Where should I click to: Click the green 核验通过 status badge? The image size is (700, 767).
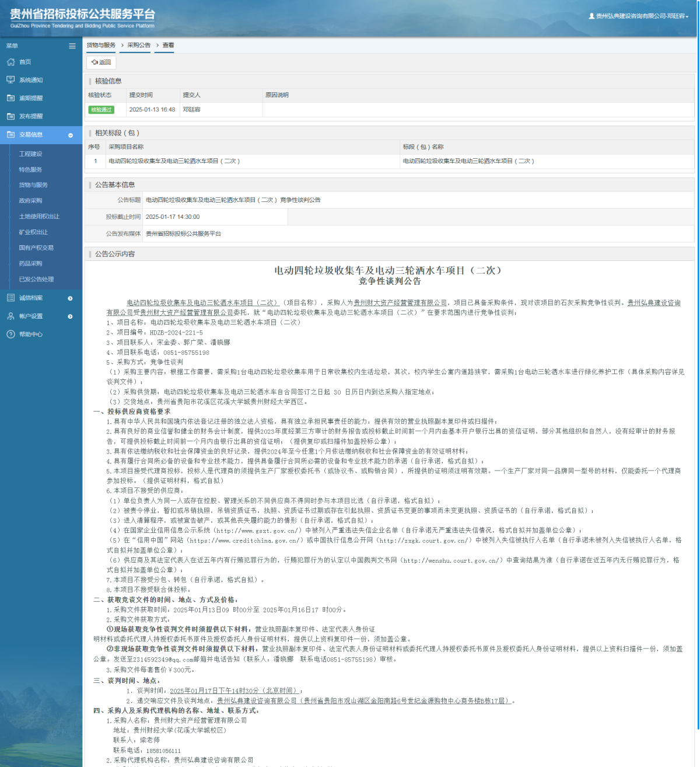[101, 110]
